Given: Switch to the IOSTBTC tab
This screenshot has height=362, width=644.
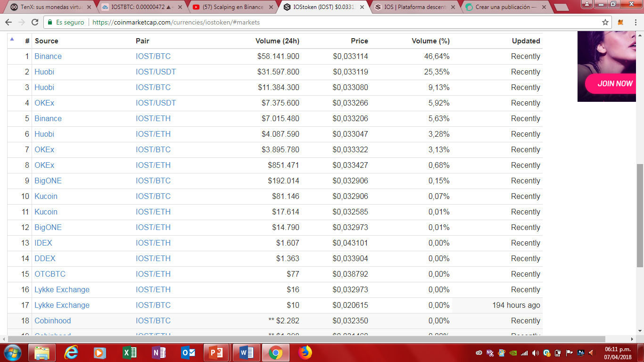Looking at the screenshot, I should (x=143, y=8).
